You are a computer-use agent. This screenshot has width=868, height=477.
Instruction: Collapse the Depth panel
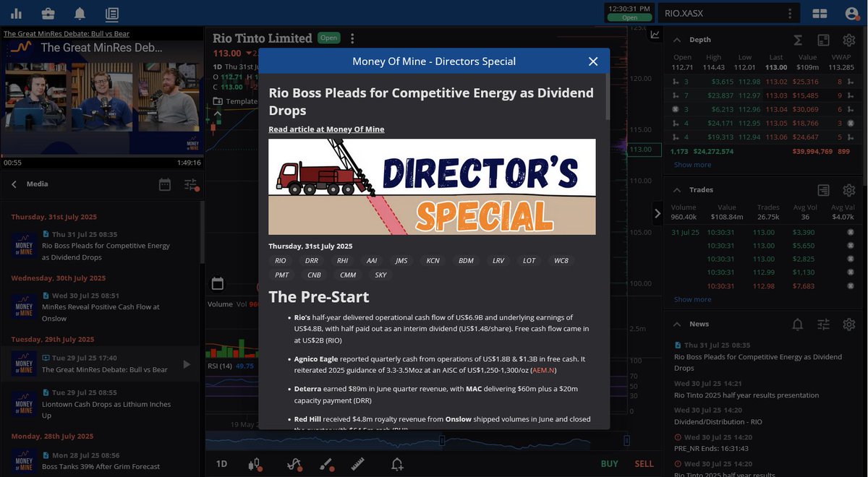[x=677, y=40]
